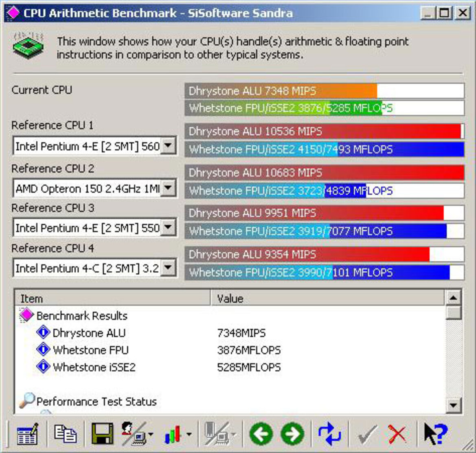This screenshot has width=476, height=453.
Task: Click the Dhrystone ALU 10536 MIPS bar
Action: click(x=324, y=132)
